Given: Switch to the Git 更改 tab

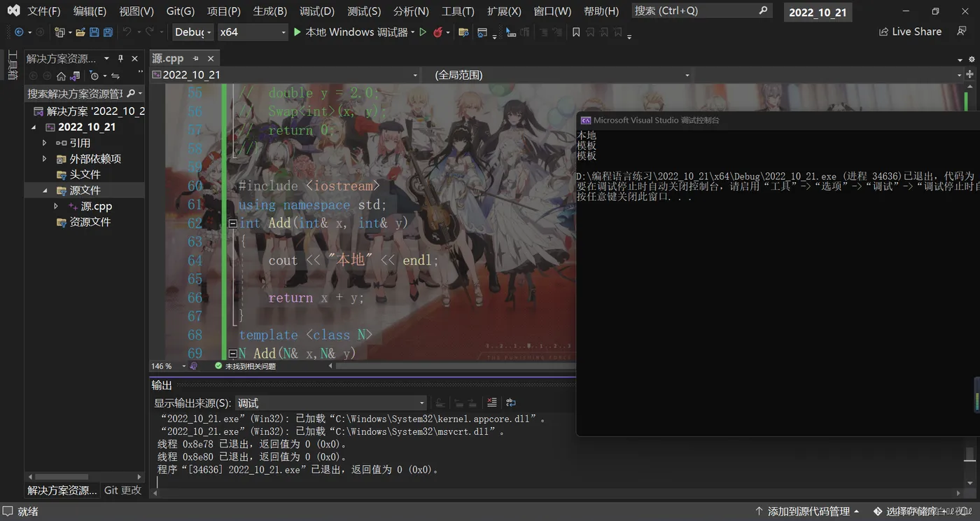Looking at the screenshot, I should click(x=122, y=490).
